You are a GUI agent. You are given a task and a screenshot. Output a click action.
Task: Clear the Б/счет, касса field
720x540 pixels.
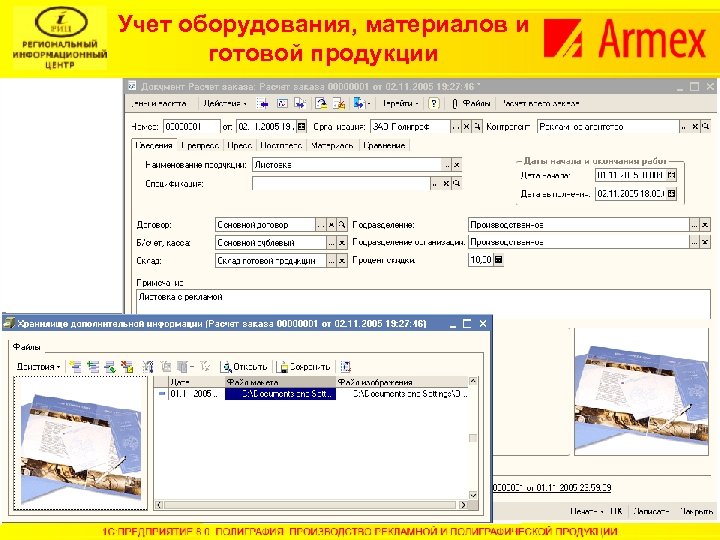342,242
